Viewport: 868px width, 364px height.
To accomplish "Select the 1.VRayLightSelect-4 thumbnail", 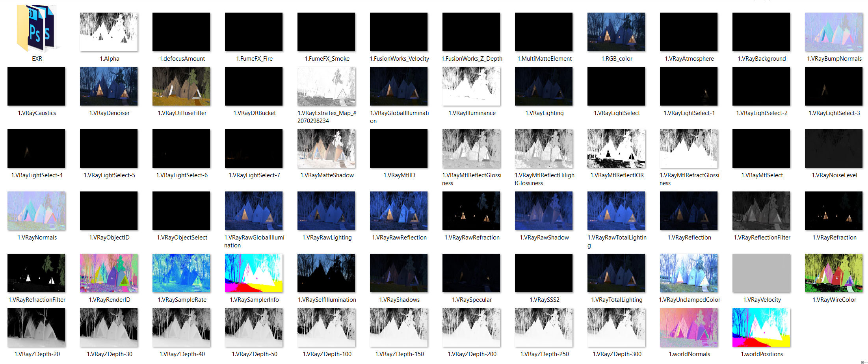I will pyautogui.click(x=36, y=149).
